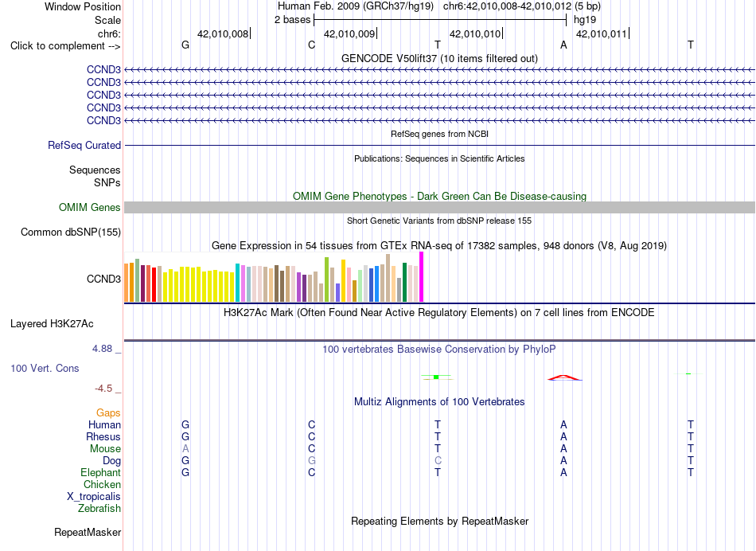Click the 'OMIM Genes' track label
The width and height of the screenshot is (756, 551).
tap(90, 208)
